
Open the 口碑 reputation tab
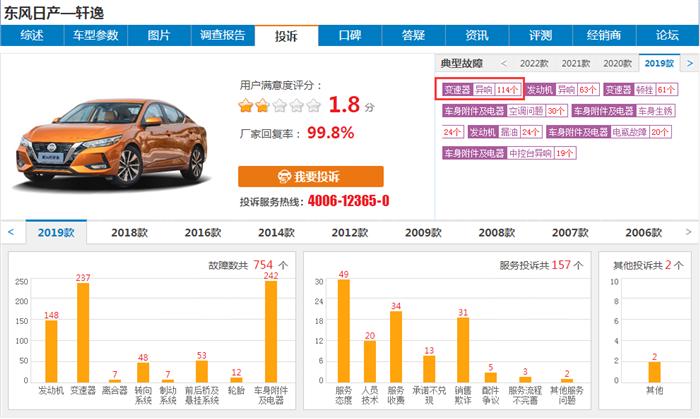click(x=350, y=36)
